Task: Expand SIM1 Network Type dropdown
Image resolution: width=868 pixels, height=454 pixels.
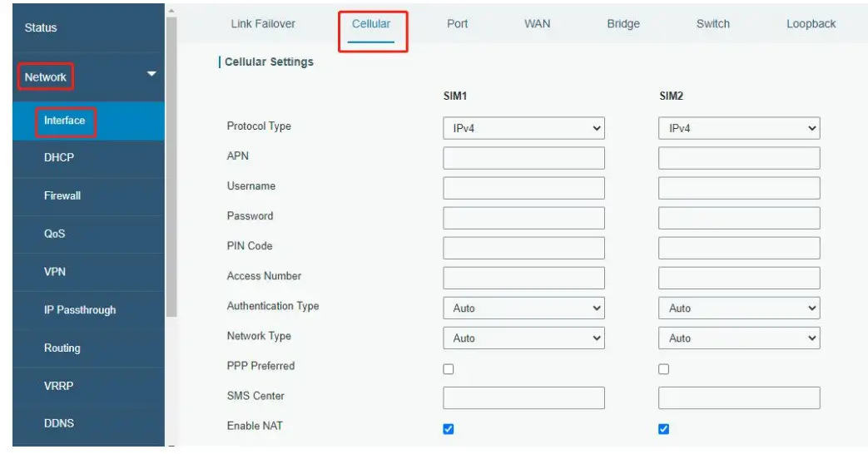Action: [523, 338]
